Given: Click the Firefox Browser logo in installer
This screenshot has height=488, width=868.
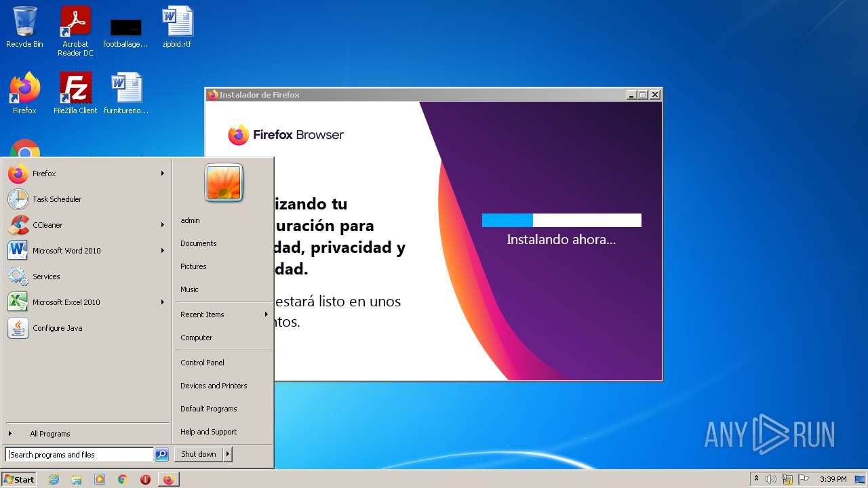Looking at the screenshot, I should coord(285,135).
